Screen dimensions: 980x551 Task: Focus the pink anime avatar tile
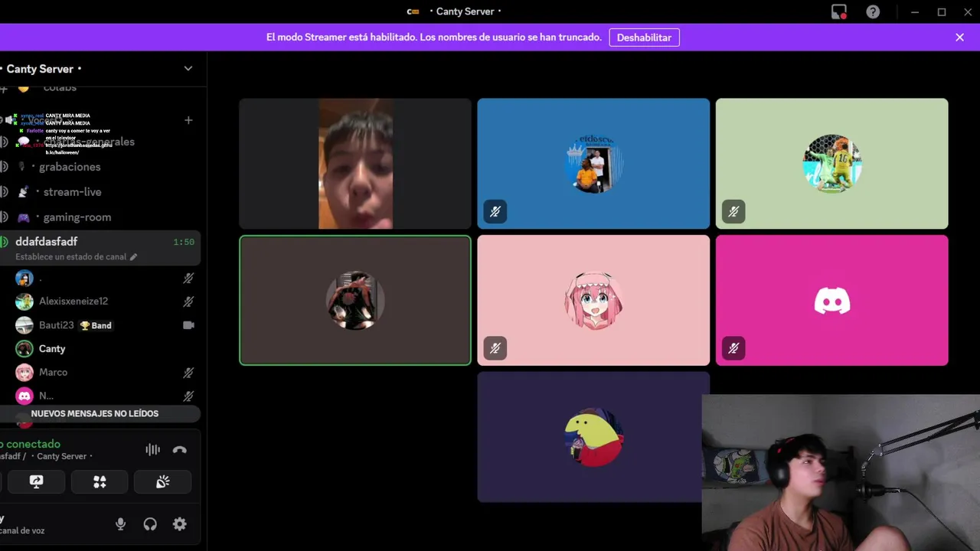click(x=593, y=300)
